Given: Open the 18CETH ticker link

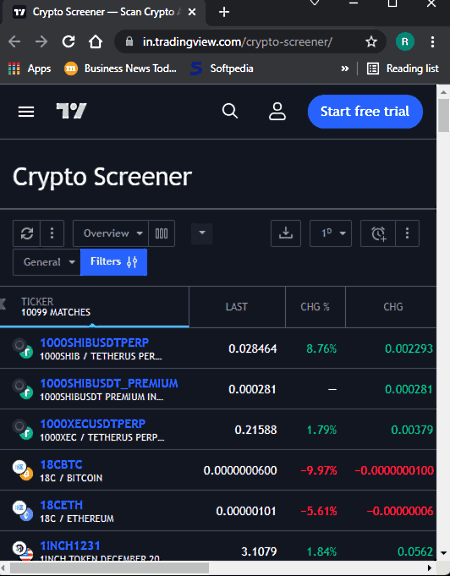Looking at the screenshot, I should tap(61, 505).
